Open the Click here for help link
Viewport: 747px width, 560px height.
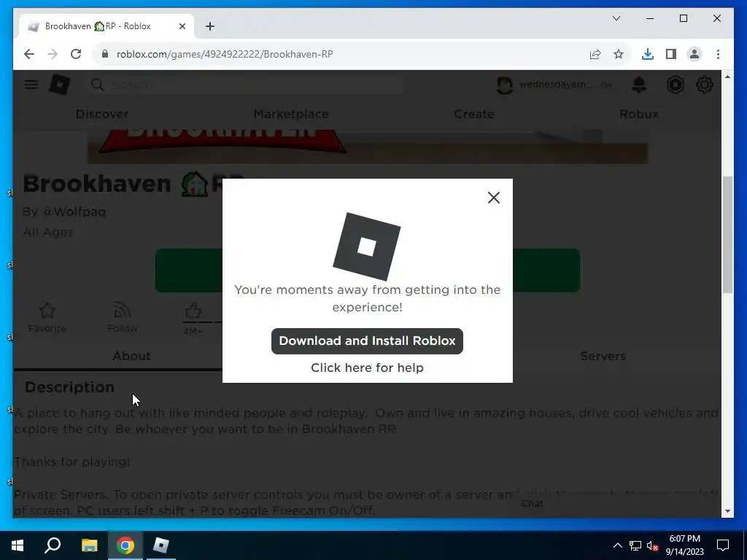[x=367, y=367]
